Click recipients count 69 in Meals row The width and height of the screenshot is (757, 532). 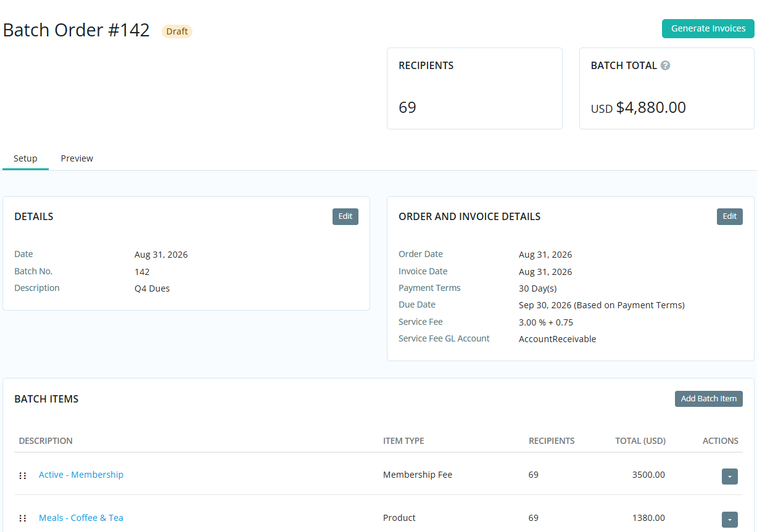(534, 518)
